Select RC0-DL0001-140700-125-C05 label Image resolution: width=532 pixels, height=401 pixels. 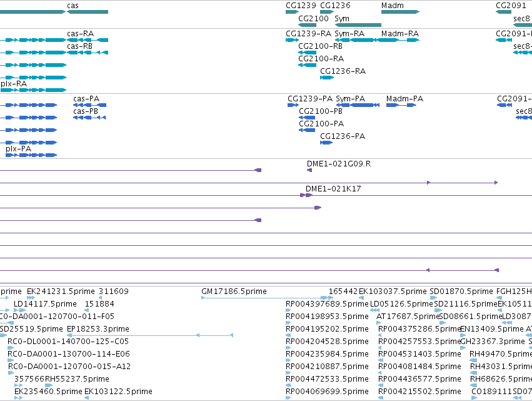point(68,341)
